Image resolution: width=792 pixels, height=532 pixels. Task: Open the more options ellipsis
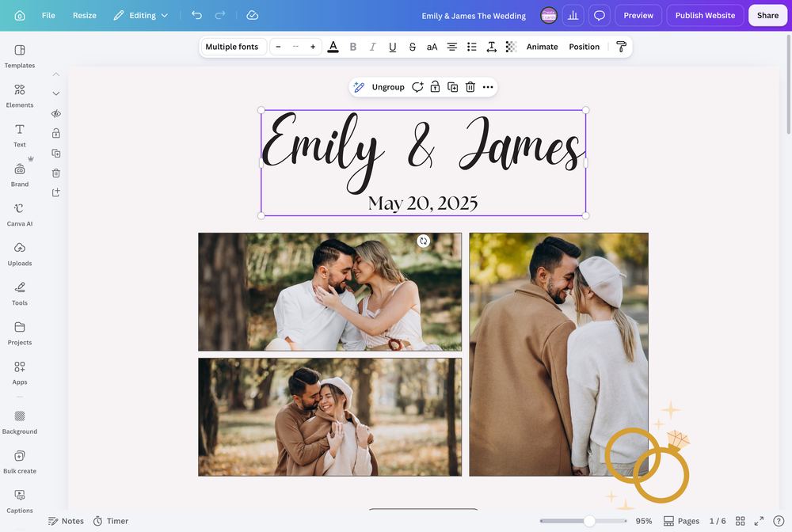pyautogui.click(x=487, y=87)
